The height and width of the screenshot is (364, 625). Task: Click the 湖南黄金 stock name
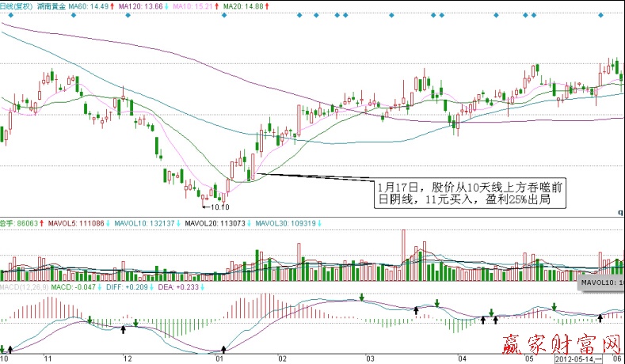point(51,6)
